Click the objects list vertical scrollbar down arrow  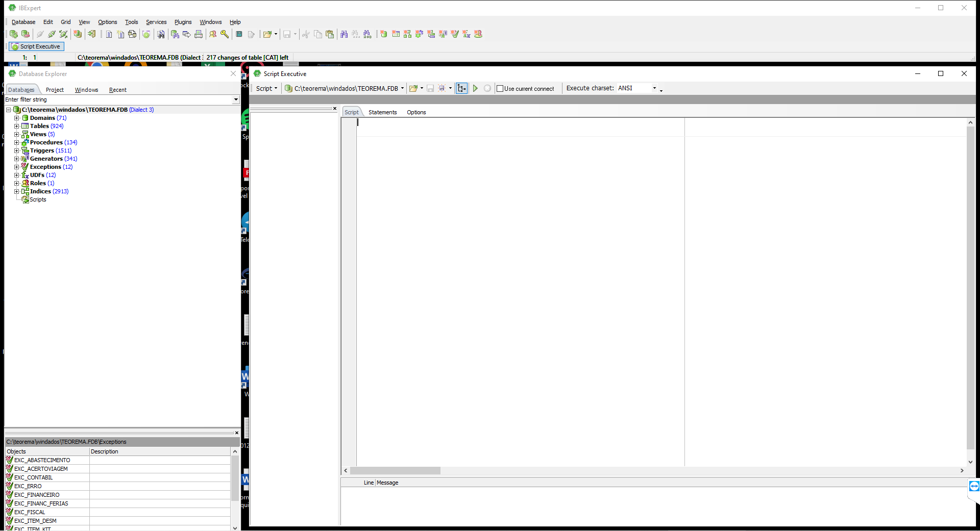pyautogui.click(x=235, y=527)
